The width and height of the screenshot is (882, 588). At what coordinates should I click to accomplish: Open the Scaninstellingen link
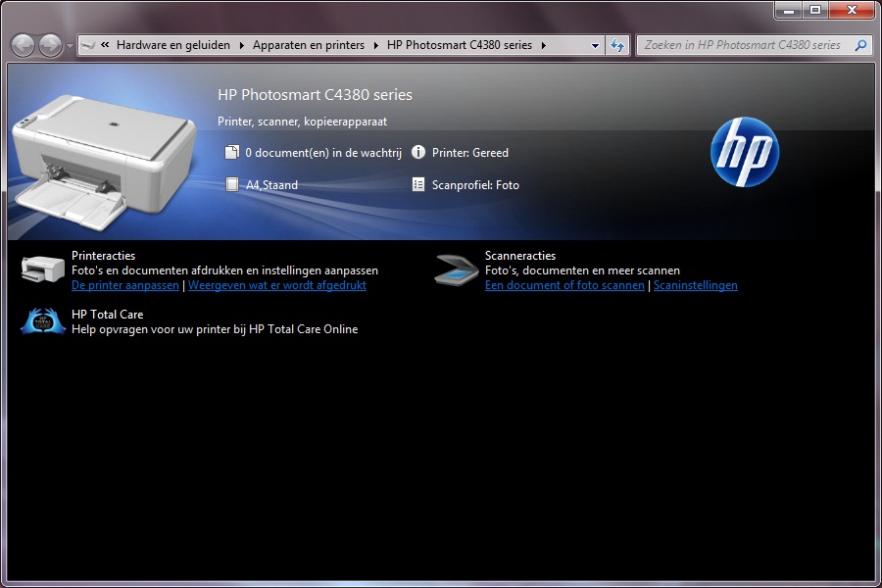point(695,285)
